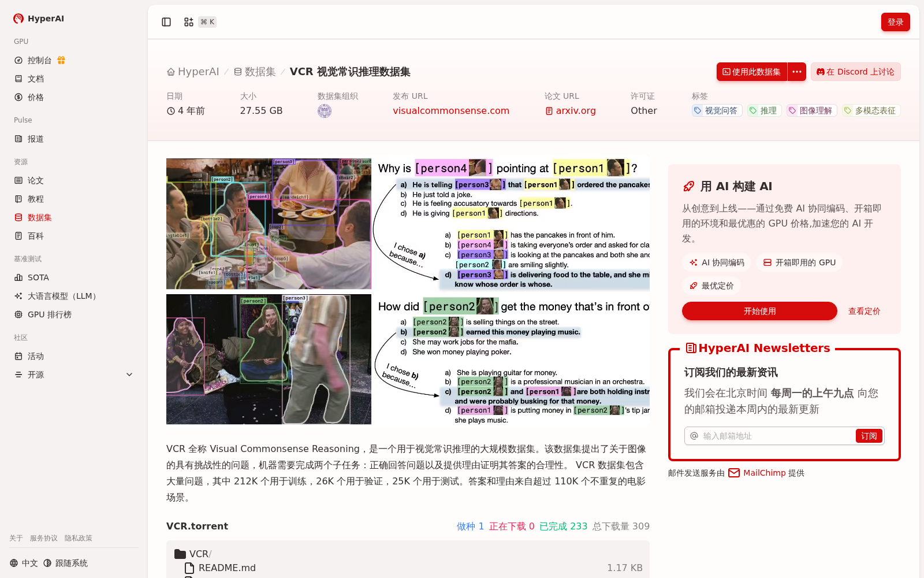Click the 27.55 GB size value
Viewport: 924px width, 578px height.
pyautogui.click(x=261, y=110)
